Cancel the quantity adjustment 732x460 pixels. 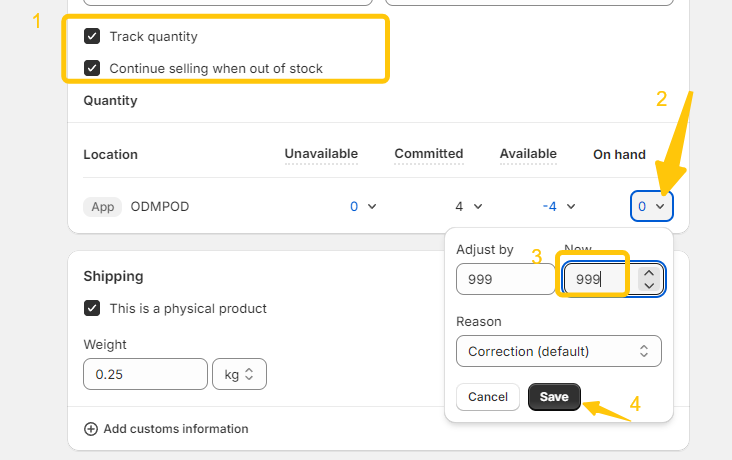(x=488, y=397)
